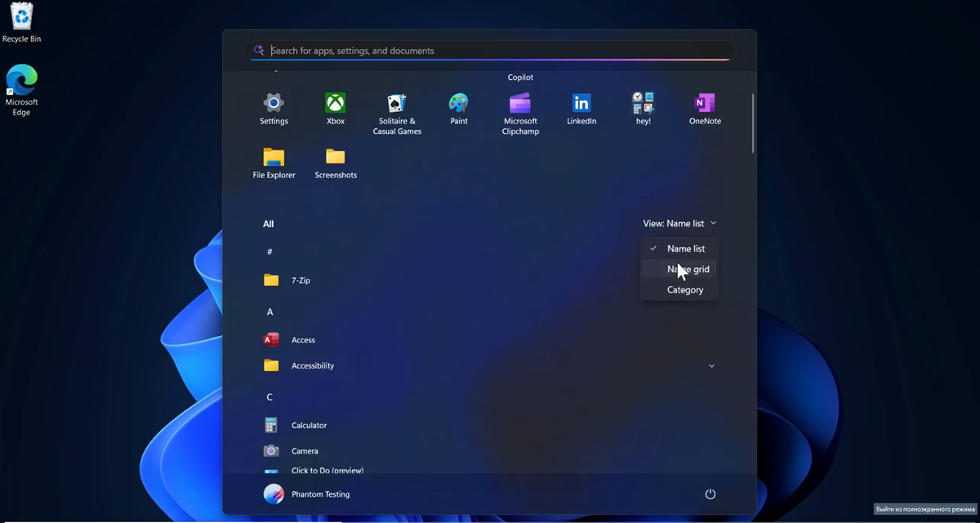Open the hey! pinned app
The height and width of the screenshot is (523, 980).
[644, 103]
